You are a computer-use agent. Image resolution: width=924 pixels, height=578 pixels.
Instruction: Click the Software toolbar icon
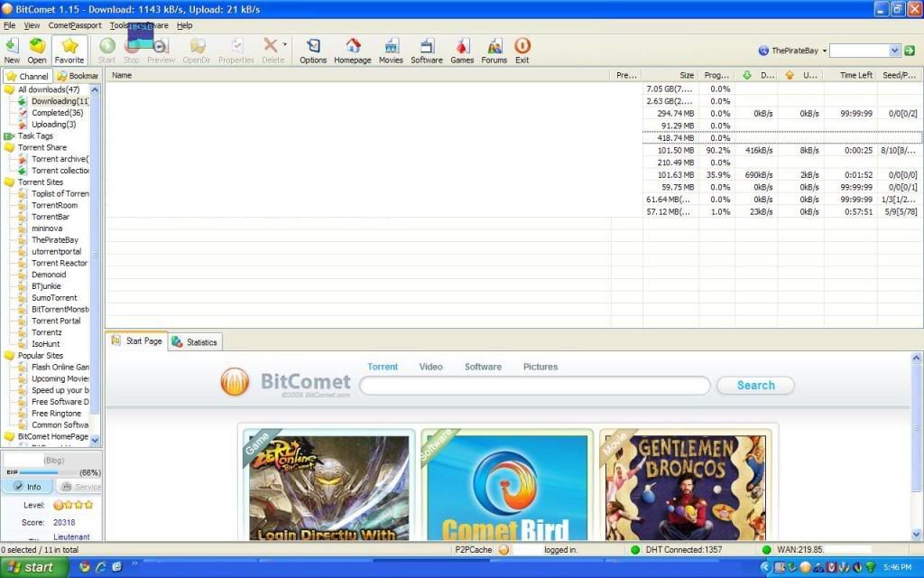(427, 50)
